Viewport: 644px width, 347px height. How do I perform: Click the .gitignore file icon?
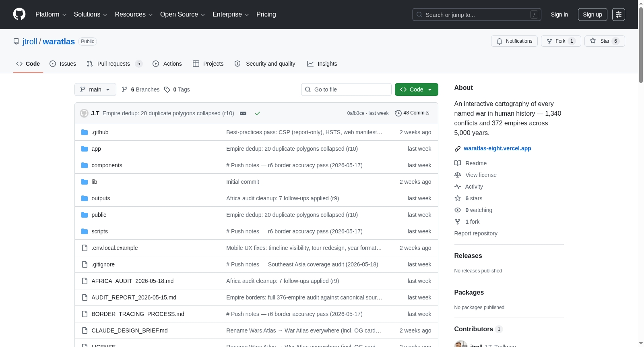click(x=85, y=264)
